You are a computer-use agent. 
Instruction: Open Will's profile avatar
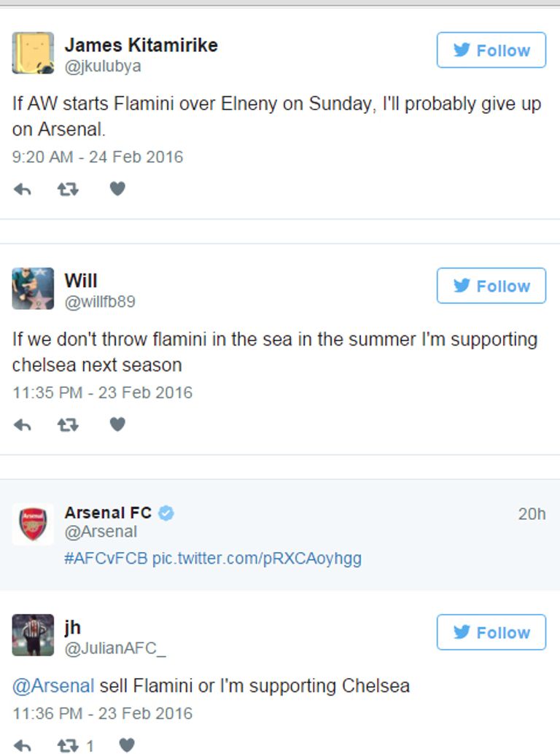(x=33, y=288)
